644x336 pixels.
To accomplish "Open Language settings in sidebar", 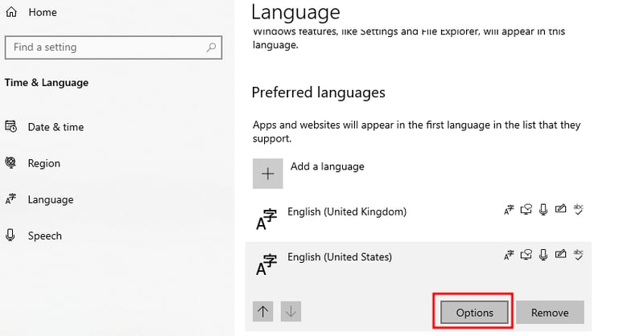I will 39,199.
